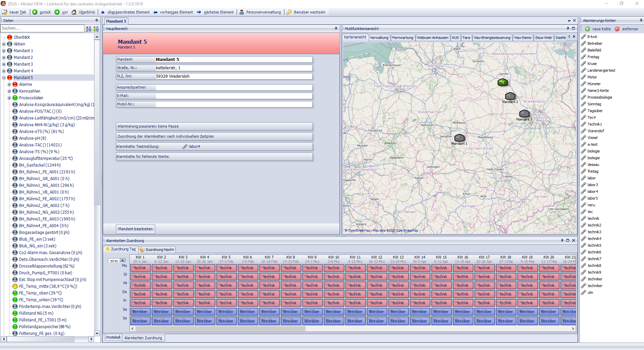Select Landenergiertest alarm chain
Screen dimensions: 644x350
pyautogui.click(x=601, y=70)
